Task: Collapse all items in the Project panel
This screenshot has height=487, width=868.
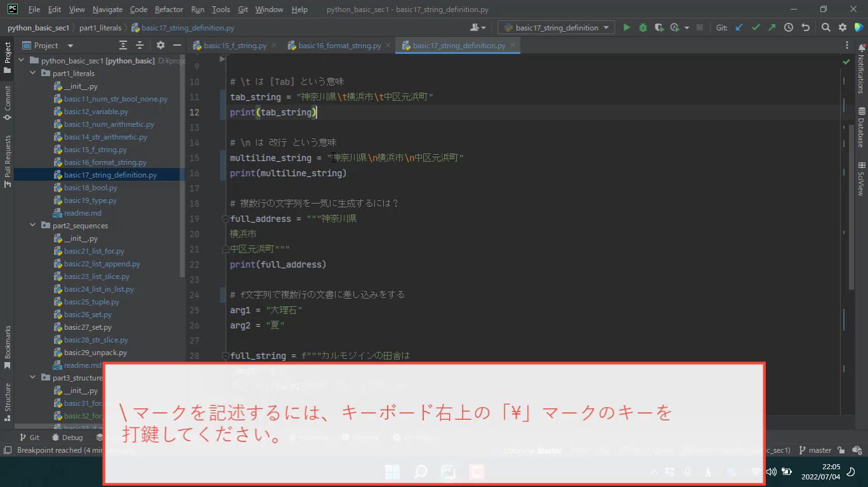Action: (x=140, y=46)
